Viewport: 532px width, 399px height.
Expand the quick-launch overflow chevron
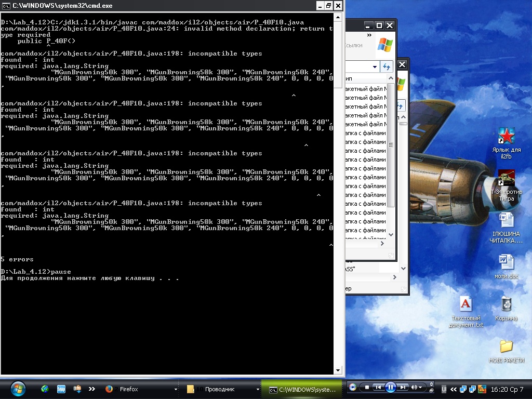point(91,389)
